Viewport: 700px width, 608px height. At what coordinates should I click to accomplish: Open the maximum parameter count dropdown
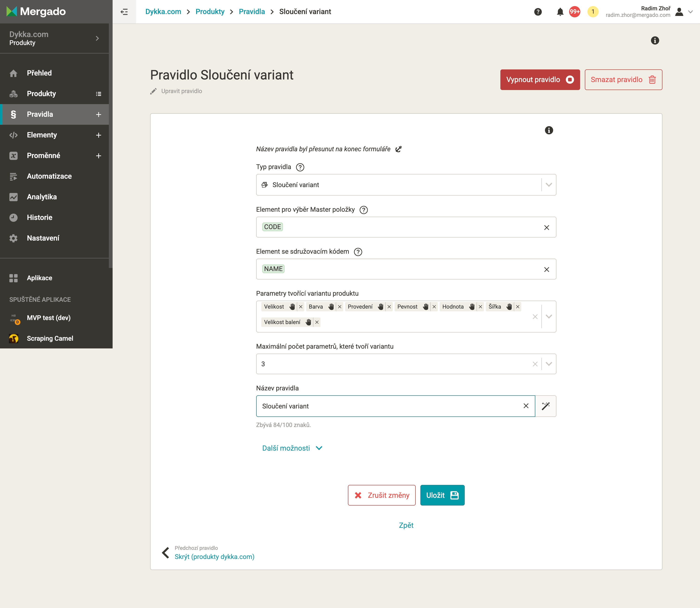tap(549, 364)
